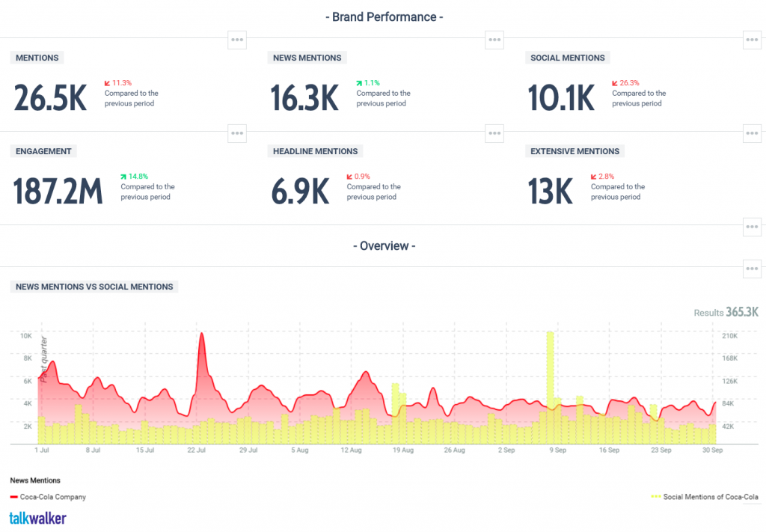Click the options icon on the Engagement widget
Image resolution: width=766 pixels, height=532 pixels.
coord(237,132)
